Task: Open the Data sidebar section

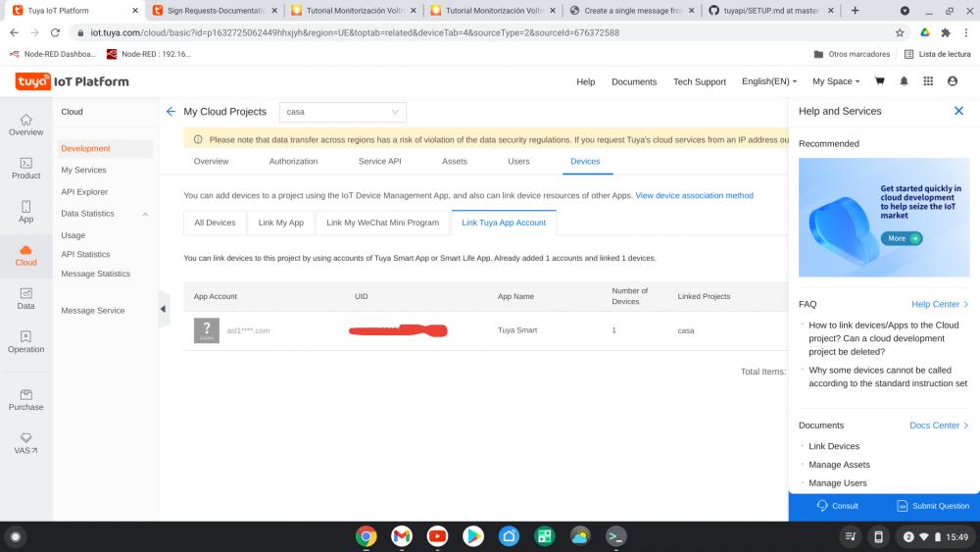Action: pyautogui.click(x=25, y=299)
